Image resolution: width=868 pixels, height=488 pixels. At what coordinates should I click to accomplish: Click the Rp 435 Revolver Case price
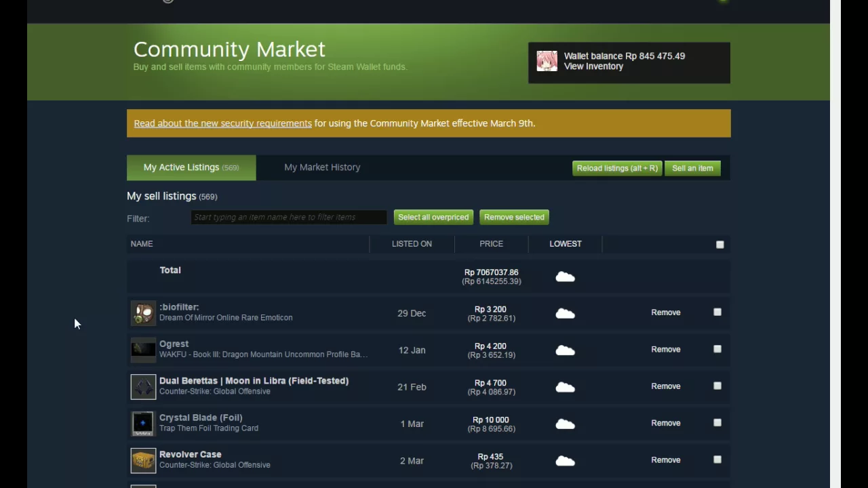click(x=491, y=457)
